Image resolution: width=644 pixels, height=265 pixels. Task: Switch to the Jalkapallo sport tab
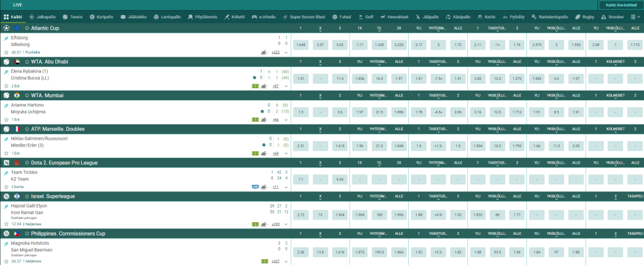41,17
